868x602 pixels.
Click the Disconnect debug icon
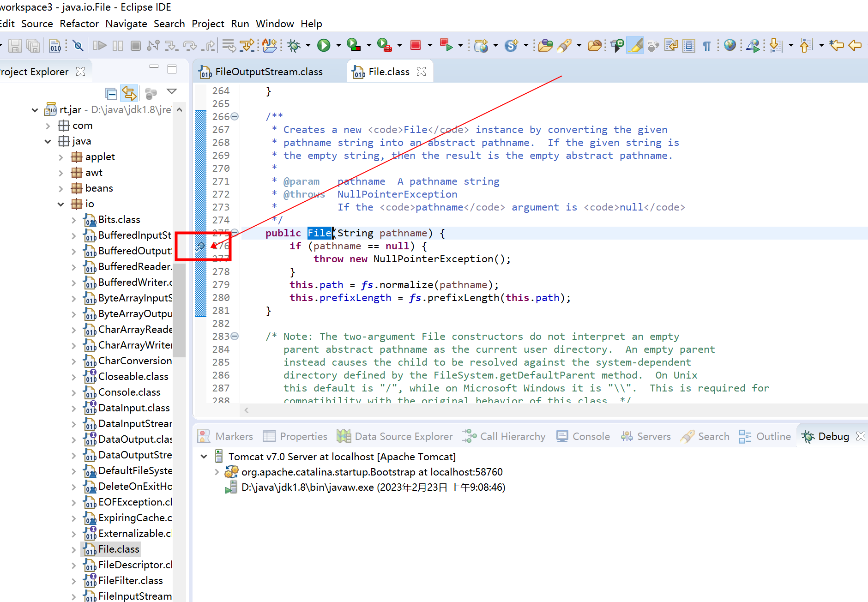pyautogui.click(x=153, y=45)
